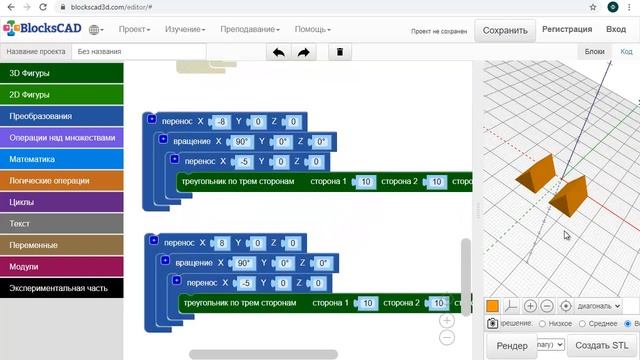Click the Рендер button
Image resolution: width=640 pixels, height=360 pixels.
coord(512,346)
